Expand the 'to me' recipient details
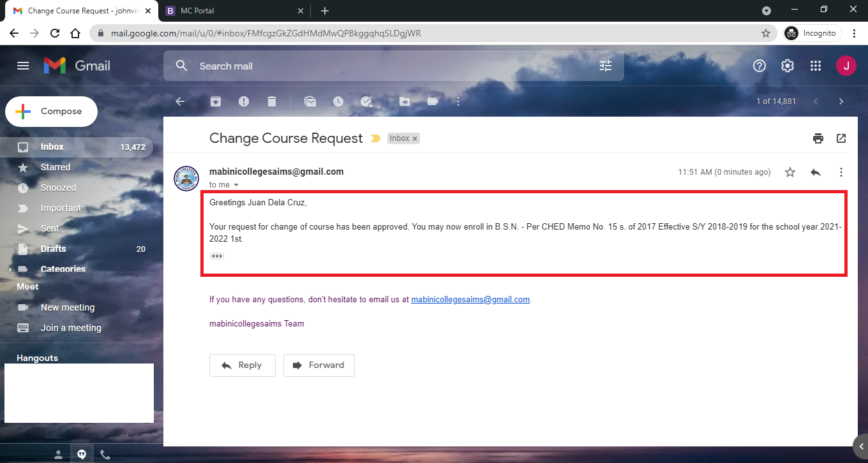The height and width of the screenshot is (463, 868). (236, 185)
